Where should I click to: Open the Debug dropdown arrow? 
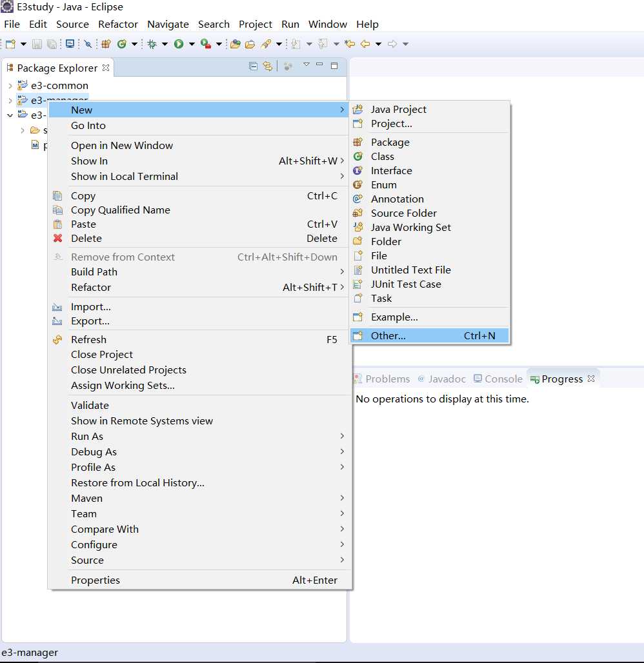click(165, 44)
